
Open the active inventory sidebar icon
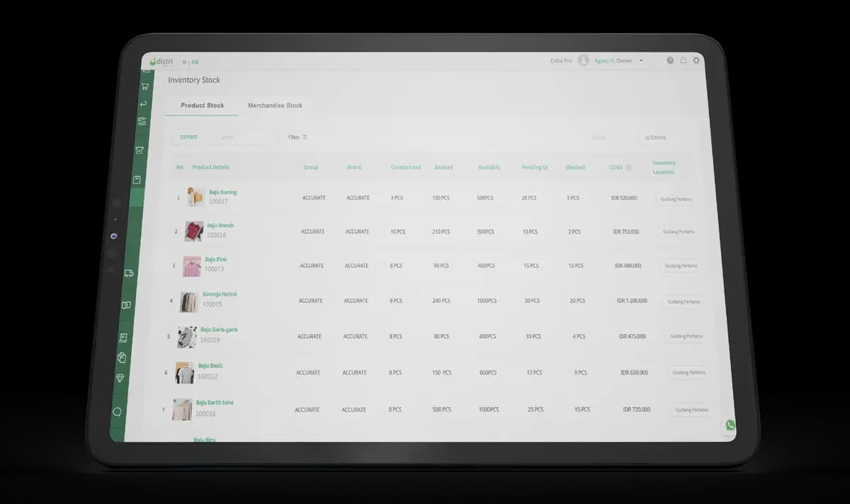[137, 180]
